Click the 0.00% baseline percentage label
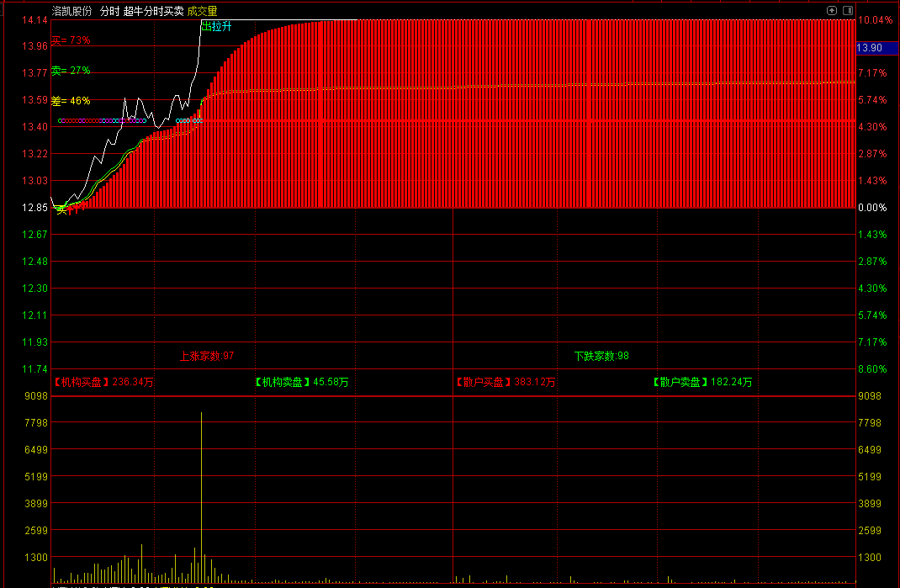The image size is (900, 588). (x=872, y=207)
